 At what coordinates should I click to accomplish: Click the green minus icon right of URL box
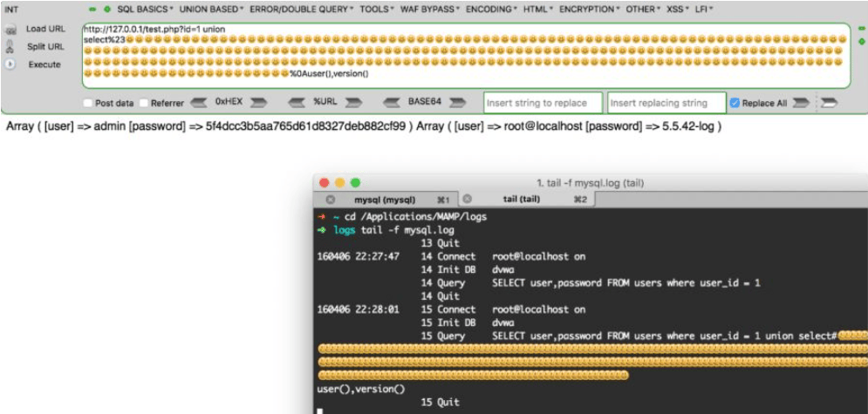[x=861, y=28]
